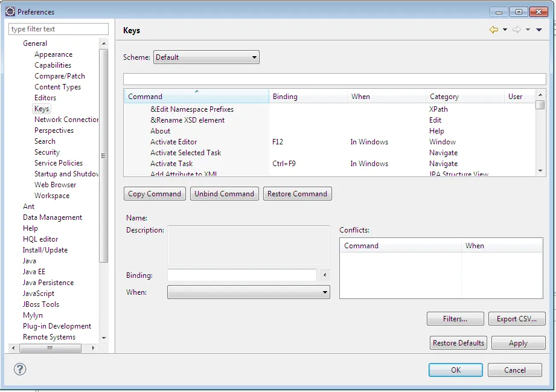
Task: Click the key bindings filter text box
Action: (x=334, y=79)
